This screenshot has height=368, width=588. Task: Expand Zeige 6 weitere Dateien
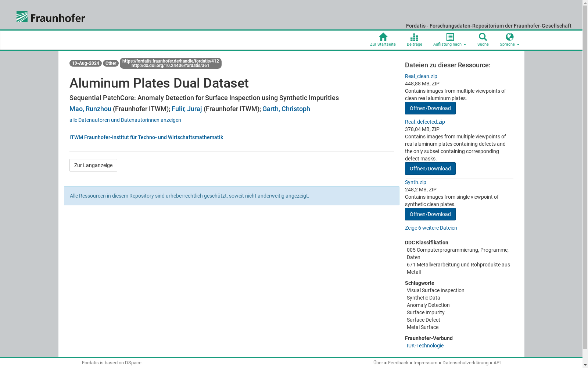(x=431, y=228)
